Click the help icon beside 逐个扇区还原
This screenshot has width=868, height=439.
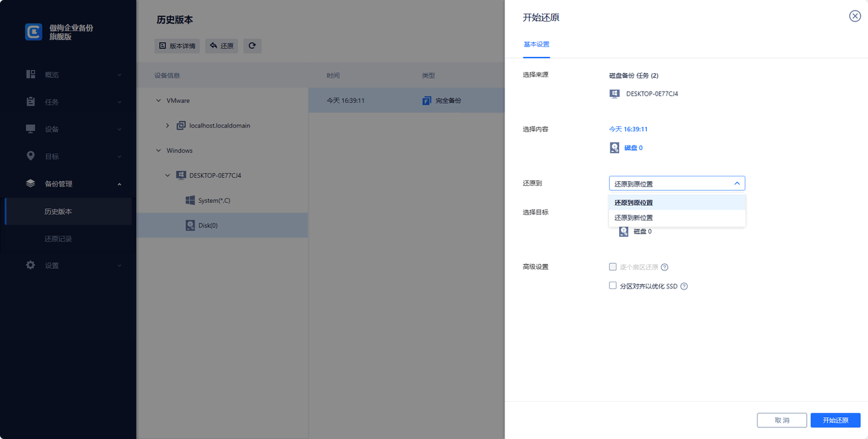(x=665, y=267)
